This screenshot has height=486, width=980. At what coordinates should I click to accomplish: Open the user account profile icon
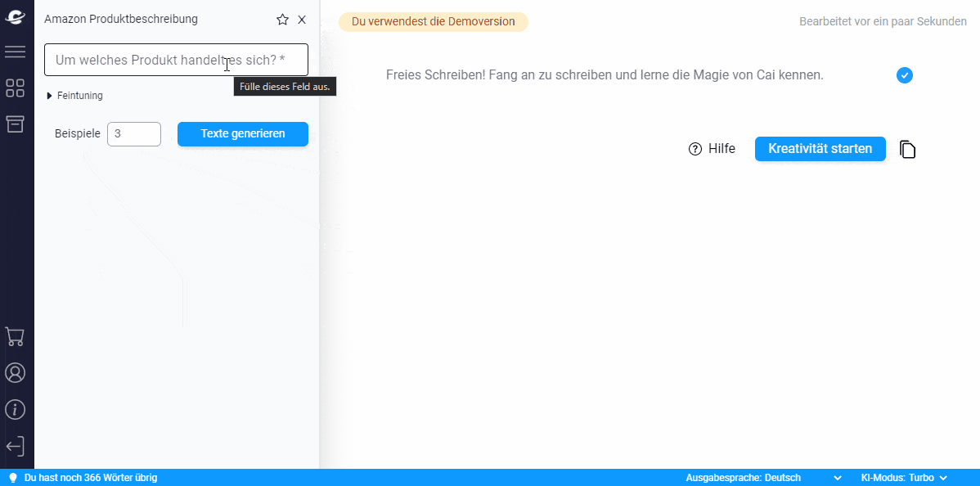click(x=15, y=373)
